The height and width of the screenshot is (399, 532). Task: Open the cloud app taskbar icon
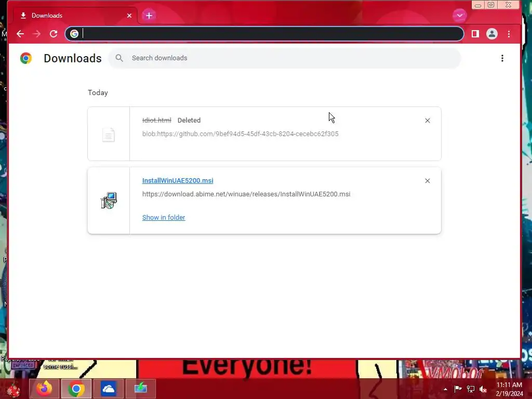tap(108, 389)
